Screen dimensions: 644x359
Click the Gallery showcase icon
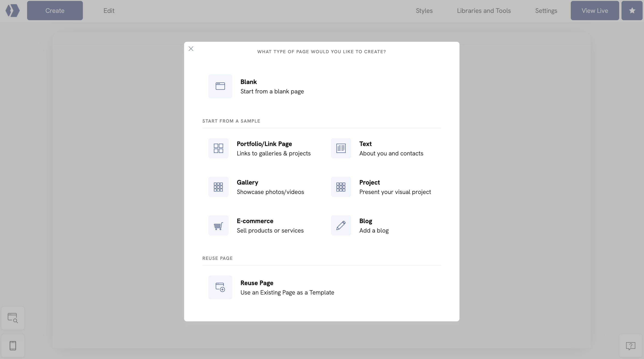point(218,186)
